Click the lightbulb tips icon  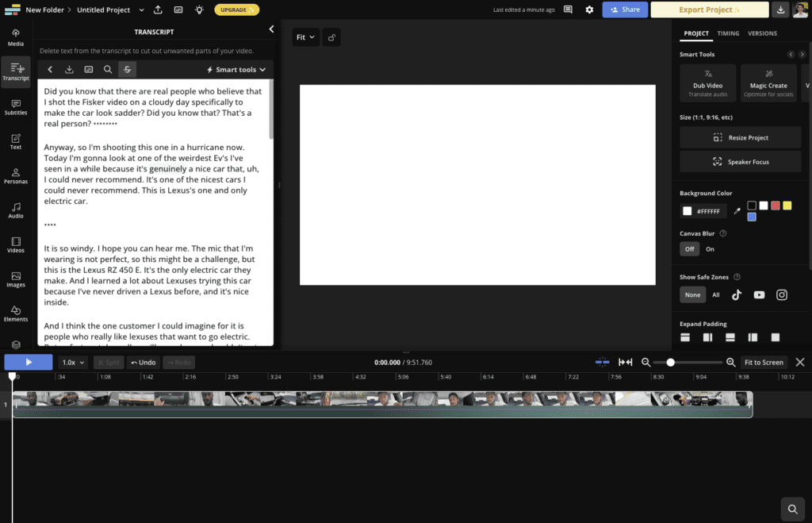tap(199, 10)
